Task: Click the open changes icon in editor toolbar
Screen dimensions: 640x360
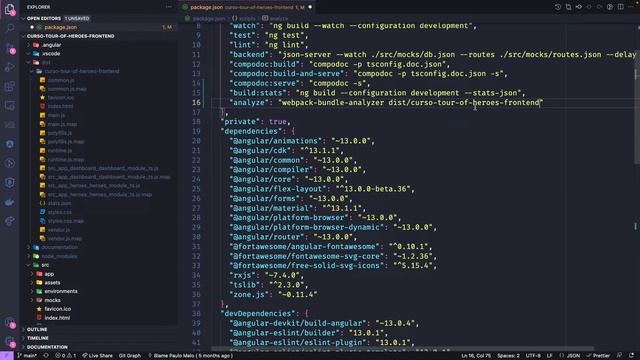Action: point(568,7)
